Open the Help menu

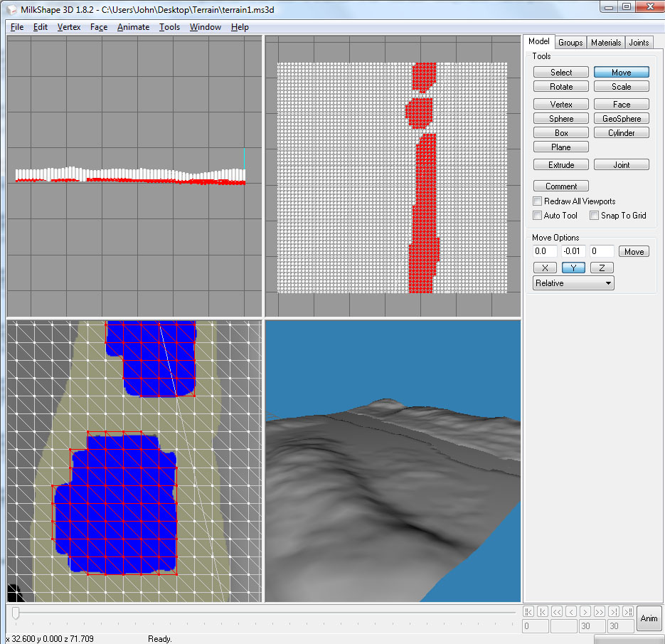tap(240, 27)
